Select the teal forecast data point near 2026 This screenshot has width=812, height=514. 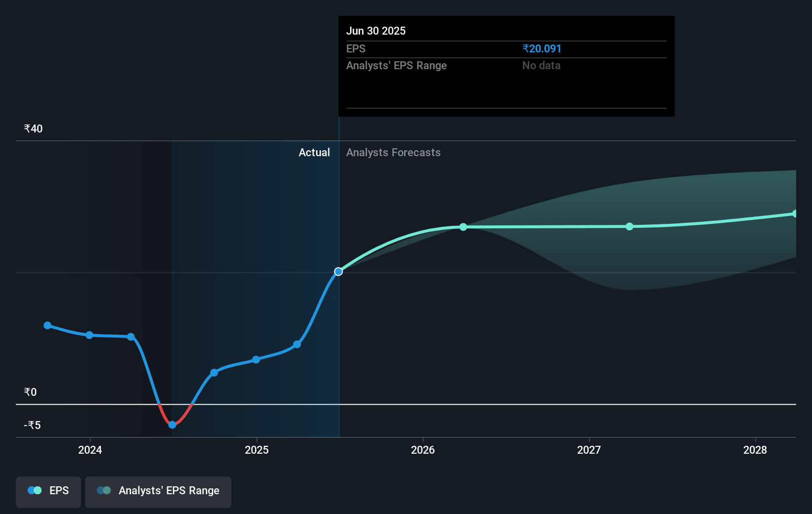coord(463,227)
